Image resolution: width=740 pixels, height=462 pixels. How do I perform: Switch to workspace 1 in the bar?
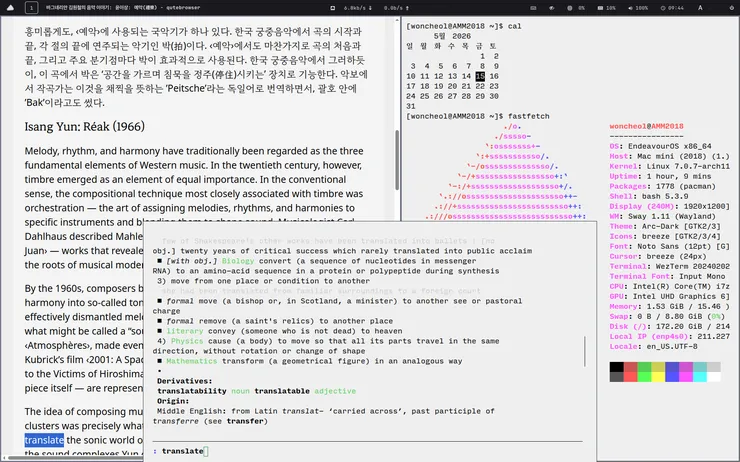[32, 8]
